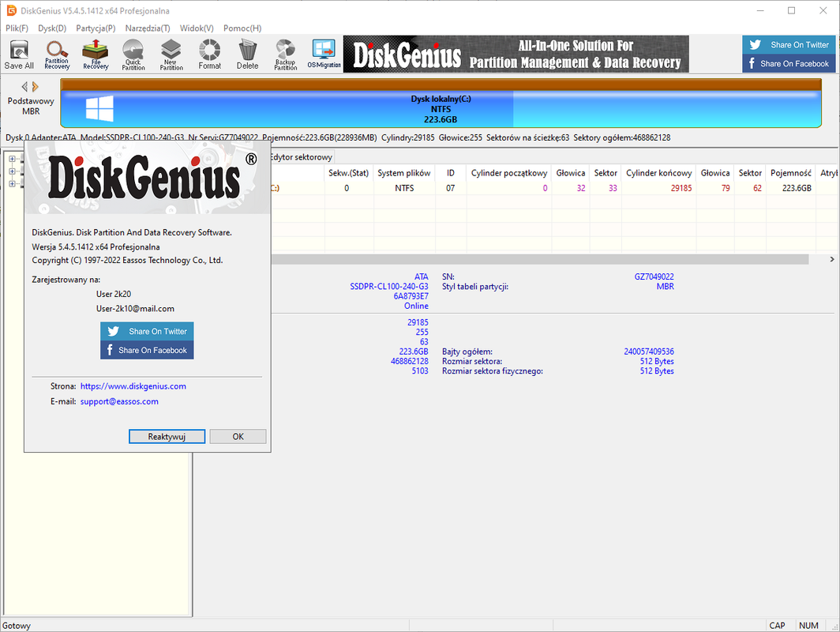840x632 pixels.
Task: Open the Plik(F) menu
Action: pyautogui.click(x=17, y=28)
